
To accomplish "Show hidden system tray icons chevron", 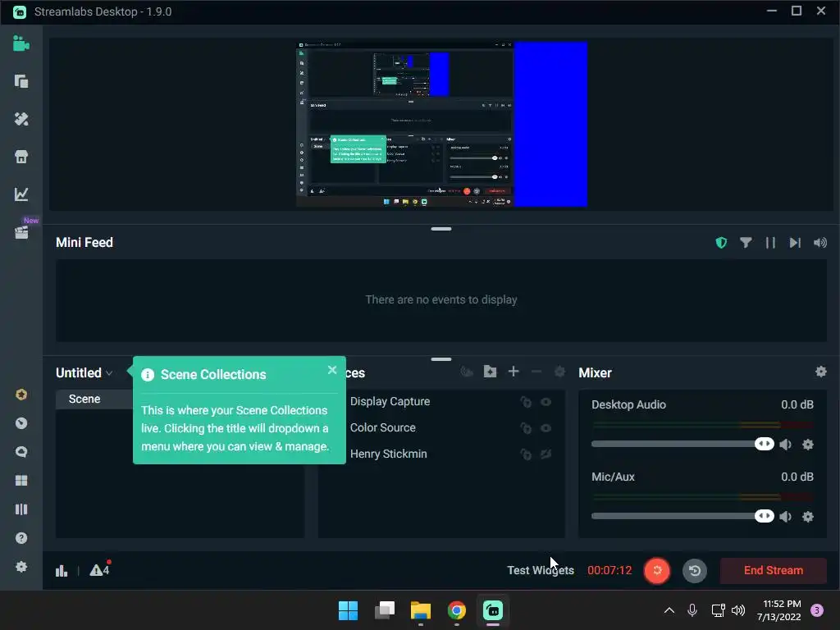I will pos(669,610).
